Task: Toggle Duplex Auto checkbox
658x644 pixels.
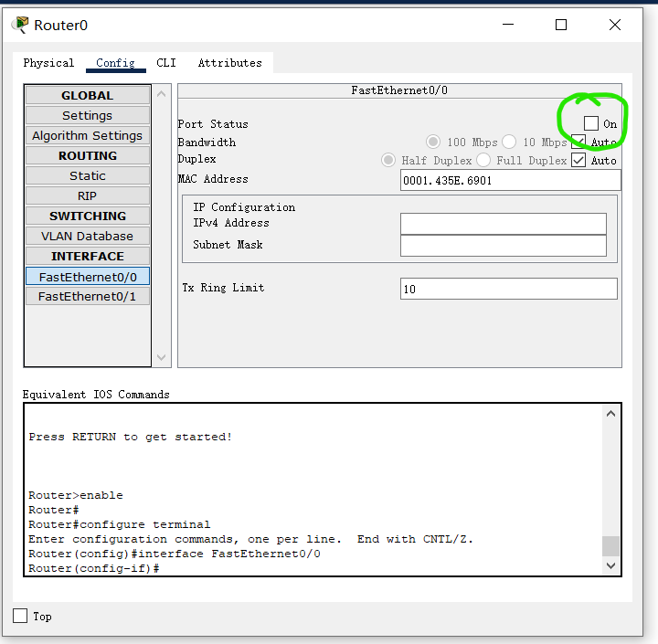Action: pos(578,160)
